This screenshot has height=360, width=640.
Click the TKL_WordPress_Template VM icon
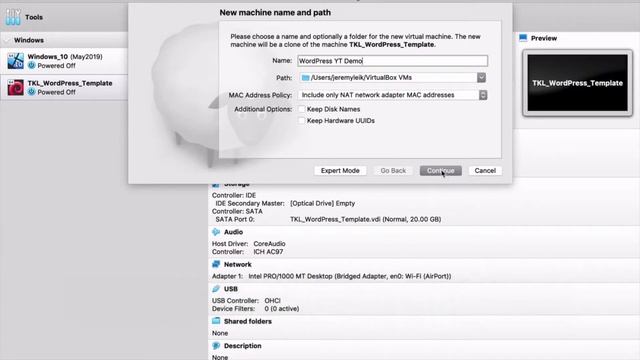click(16, 88)
